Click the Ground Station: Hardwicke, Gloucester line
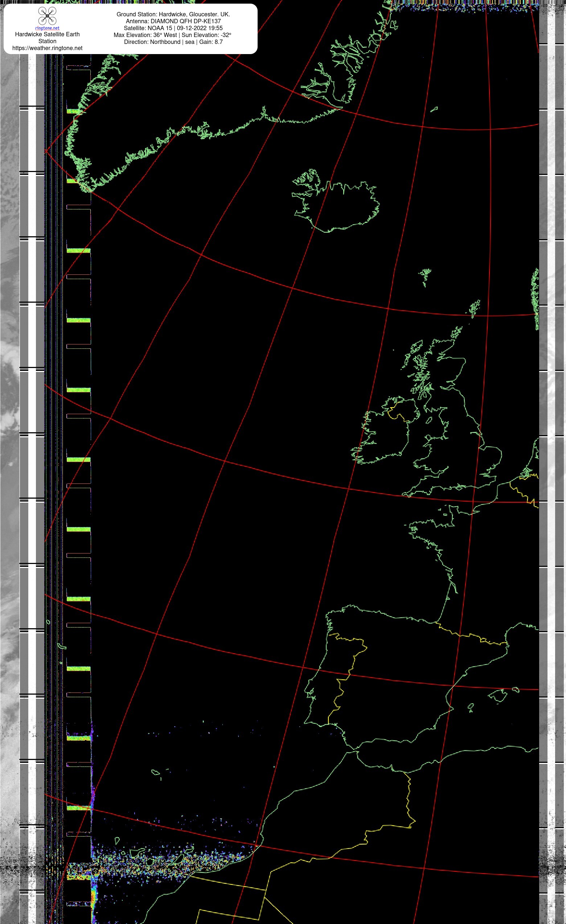The width and height of the screenshot is (566, 924). tap(173, 14)
